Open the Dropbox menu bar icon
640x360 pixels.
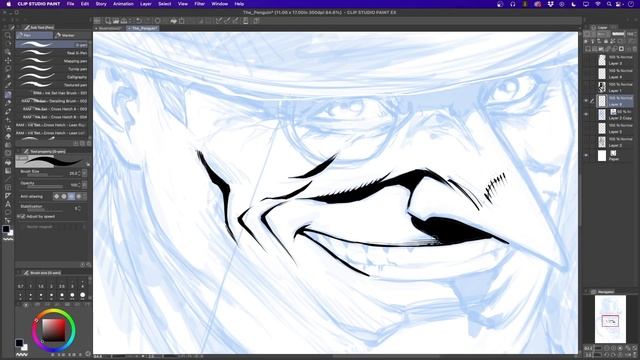[551, 4]
